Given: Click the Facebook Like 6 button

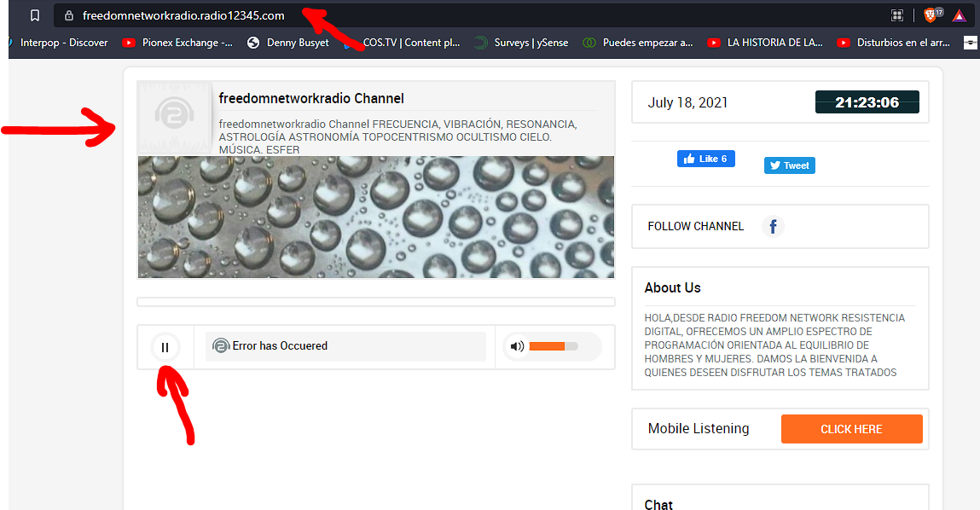Looking at the screenshot, I should pos(705,159).
